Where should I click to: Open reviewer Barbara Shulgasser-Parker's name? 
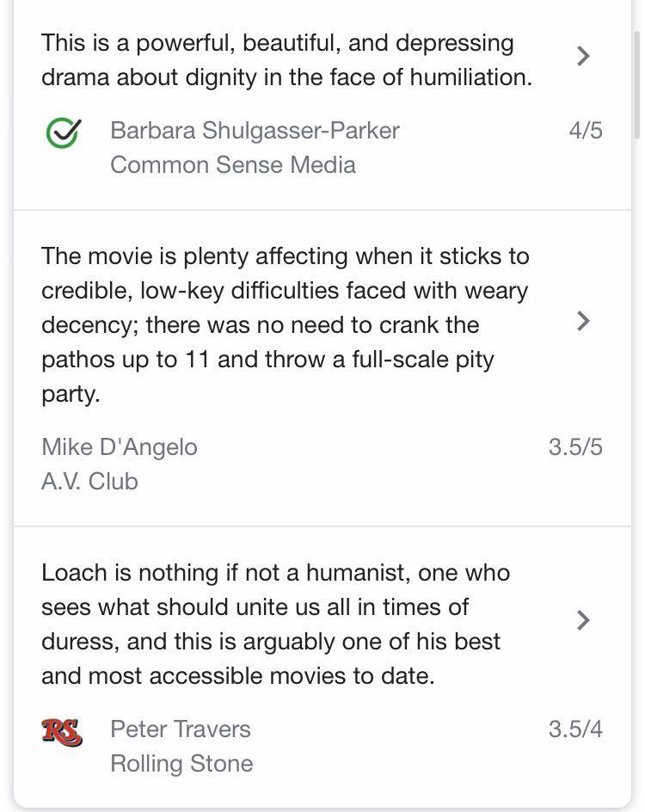click(x=255, y=130)
